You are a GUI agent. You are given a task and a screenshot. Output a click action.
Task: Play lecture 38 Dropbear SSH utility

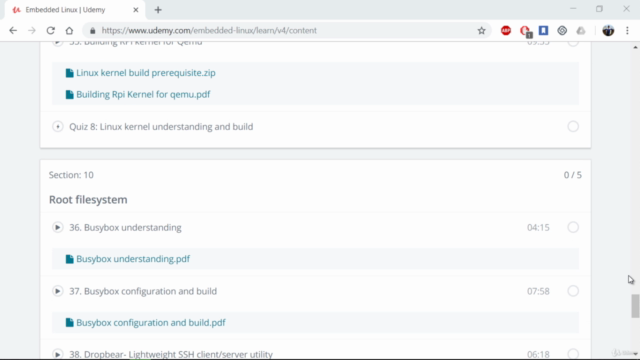(x=58, y=354)
